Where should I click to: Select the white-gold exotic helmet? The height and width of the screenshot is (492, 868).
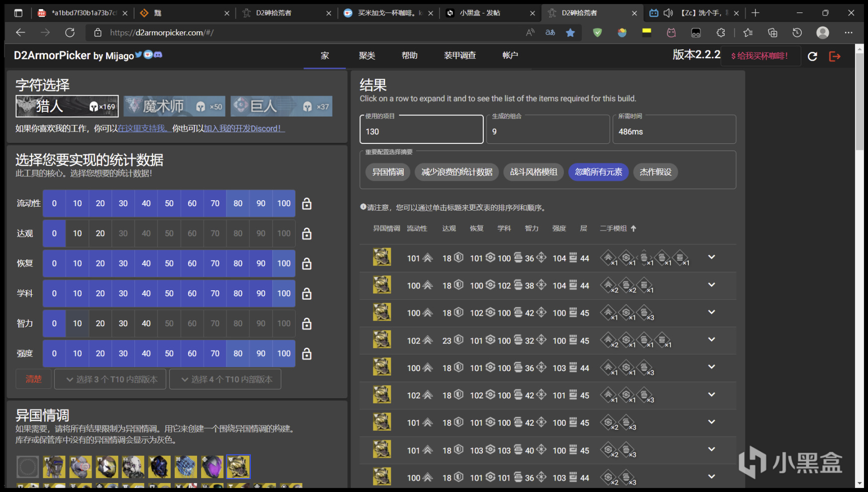(x=107, y=467)
